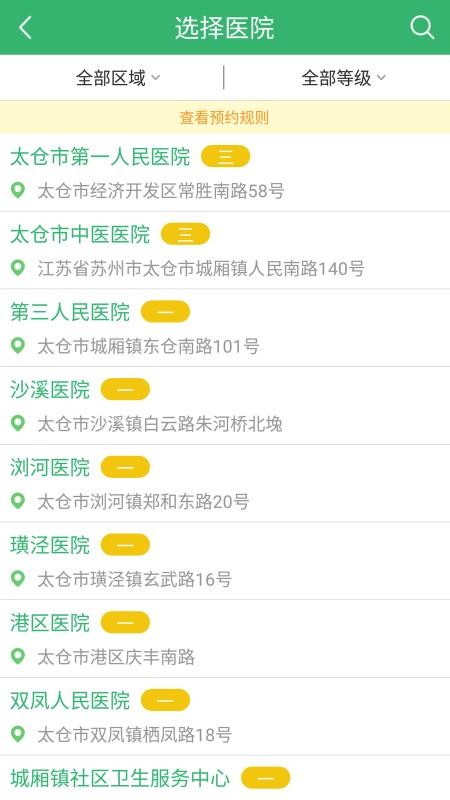Choose 璜泾医院 entry
The height and width of the screenshot is (800, 450).
[225, 561]
